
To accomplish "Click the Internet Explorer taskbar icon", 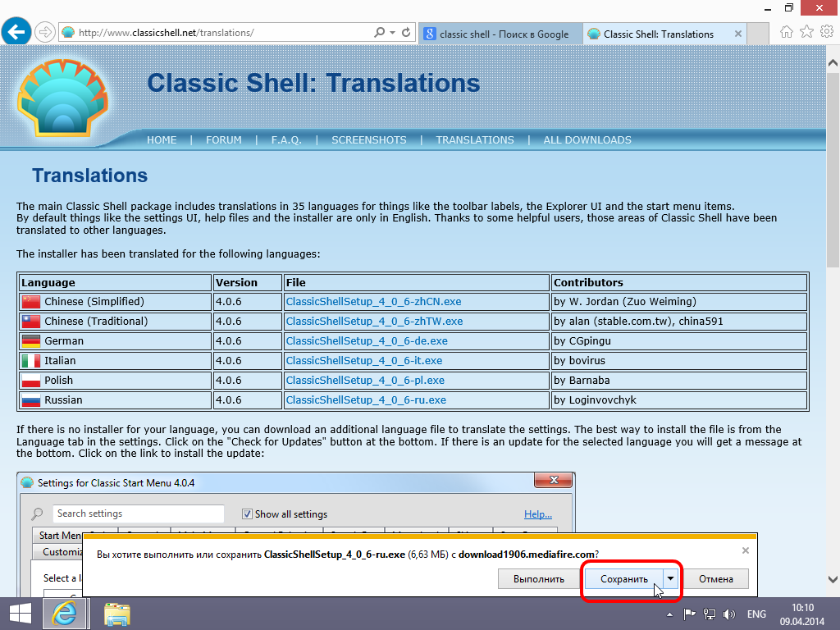I will tap(64, 614).
